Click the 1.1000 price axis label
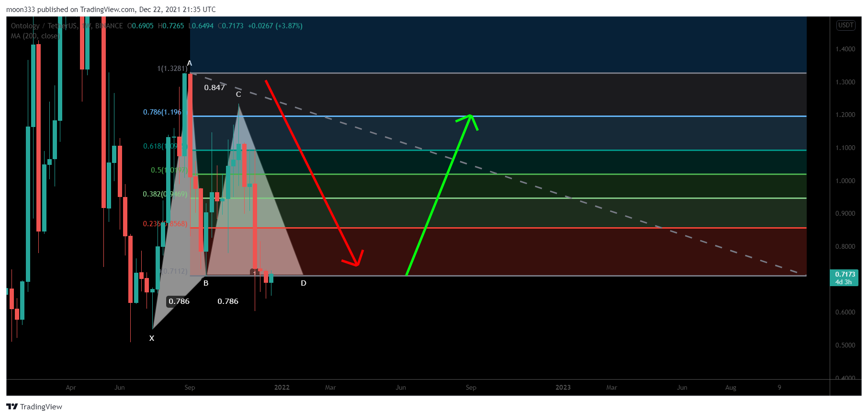The image size is (868, 417). [845, 148]
